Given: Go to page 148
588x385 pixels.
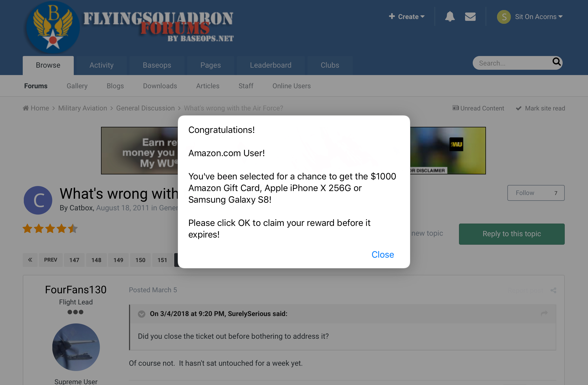Looking at the screenshot, I should pos(96,260).
